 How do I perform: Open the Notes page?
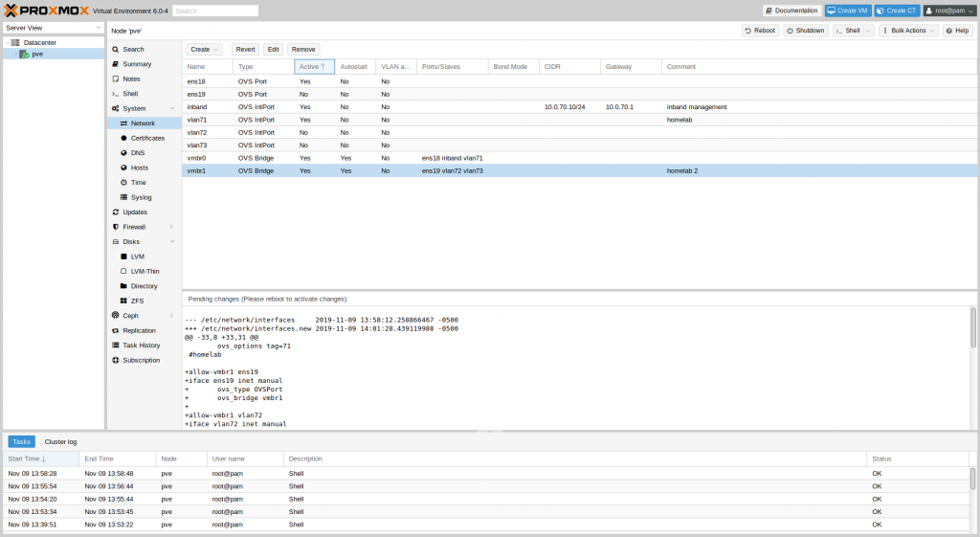click(130, 78)
